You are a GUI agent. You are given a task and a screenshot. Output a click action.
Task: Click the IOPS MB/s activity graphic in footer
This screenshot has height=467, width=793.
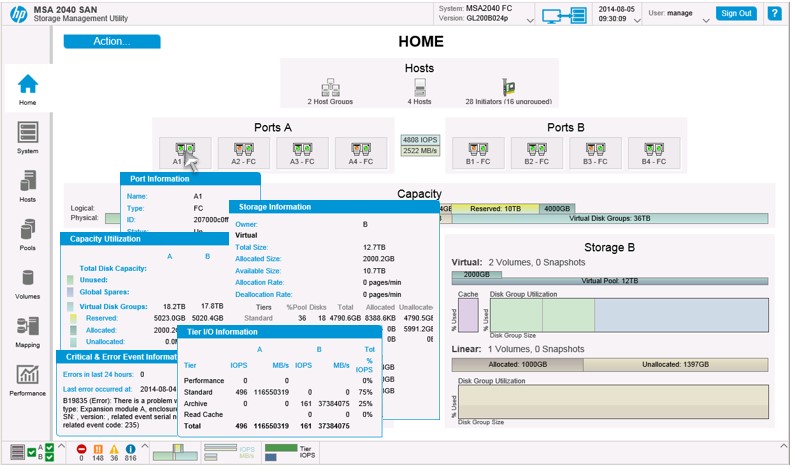(229, 452)
